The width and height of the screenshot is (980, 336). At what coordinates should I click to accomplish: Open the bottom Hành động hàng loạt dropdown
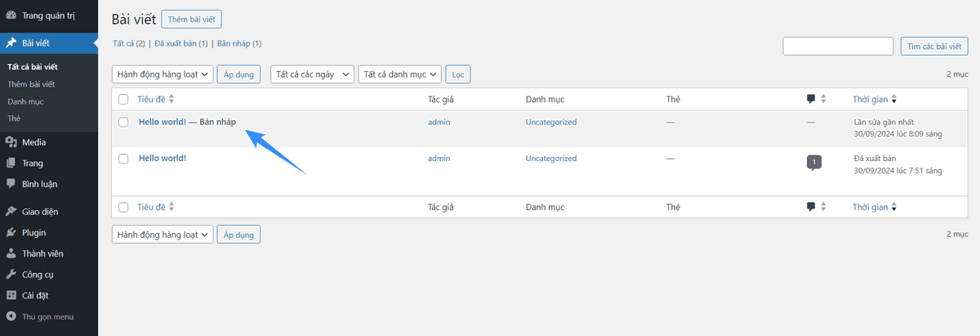pos(163,235)
